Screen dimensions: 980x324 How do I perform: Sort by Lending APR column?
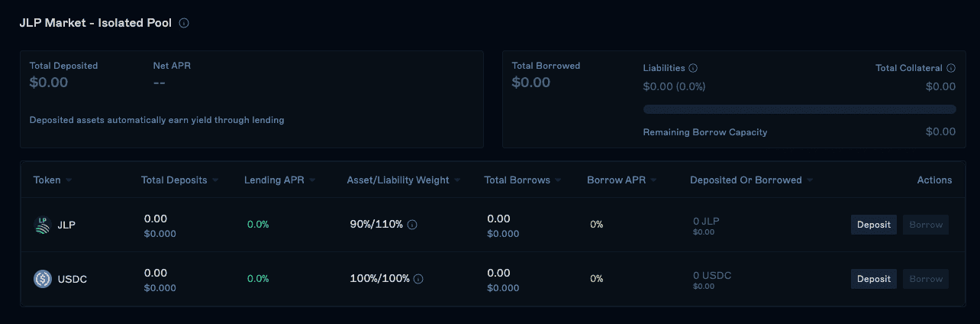tap(279, 180)
